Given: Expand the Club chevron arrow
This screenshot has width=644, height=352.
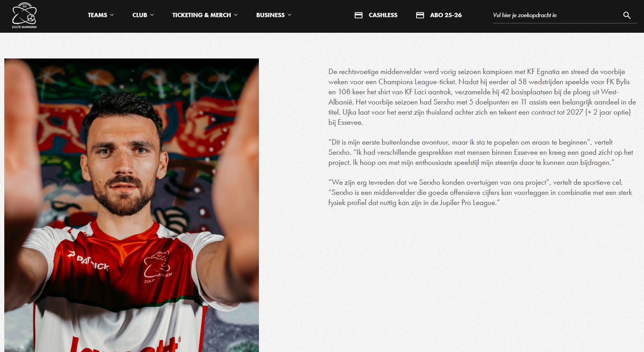Looking at the screenshot, I should click(x=152, y=15).
